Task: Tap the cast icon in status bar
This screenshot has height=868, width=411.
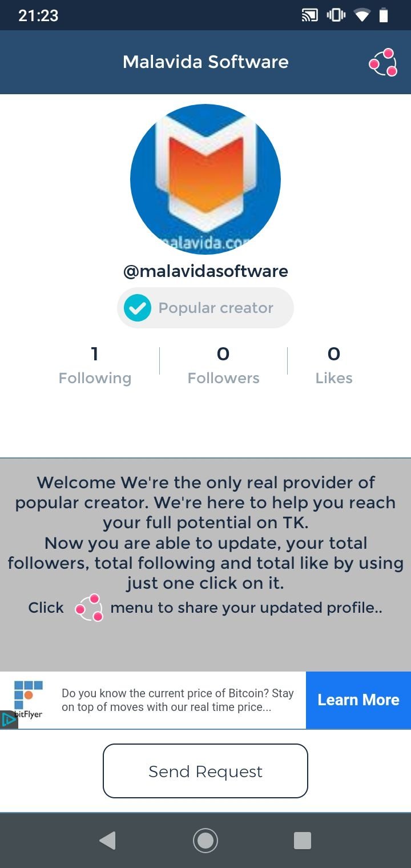Action: (x=310, y=15)
